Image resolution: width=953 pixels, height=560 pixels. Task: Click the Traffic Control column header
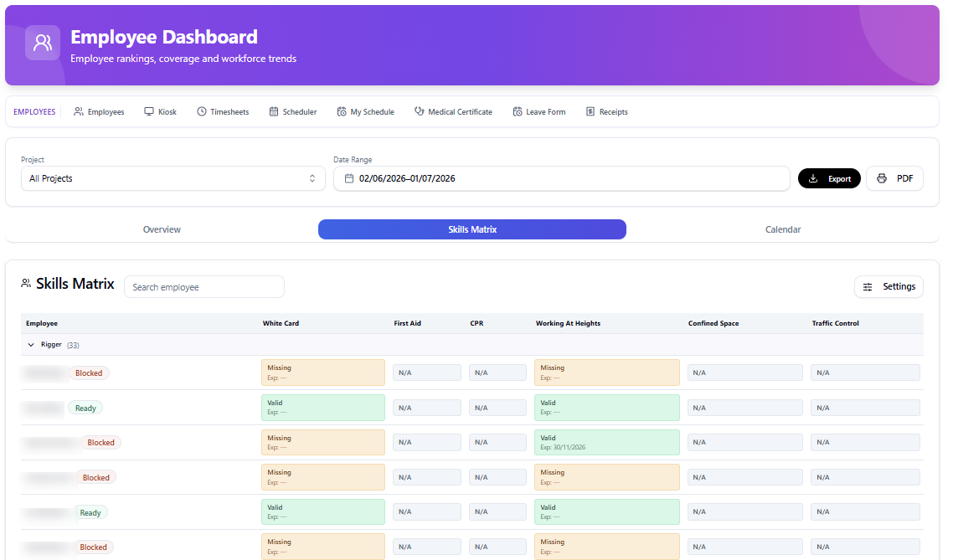click(835, 323)
